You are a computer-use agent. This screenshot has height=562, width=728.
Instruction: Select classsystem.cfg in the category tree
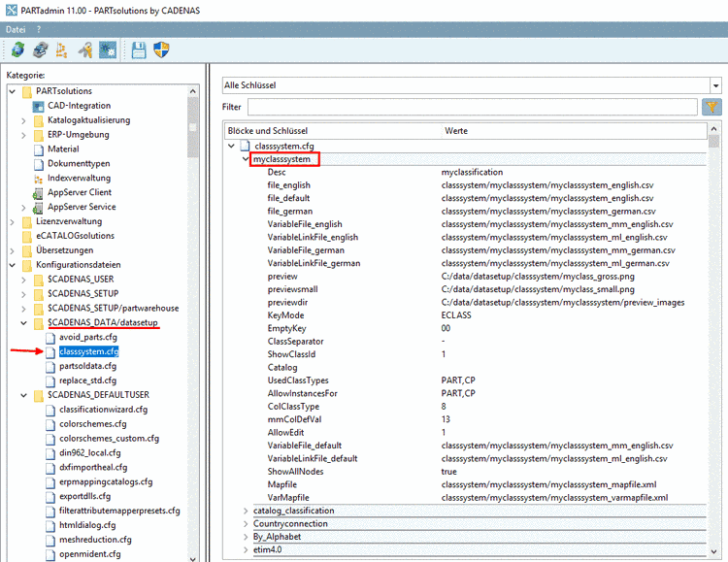(88, 351)
